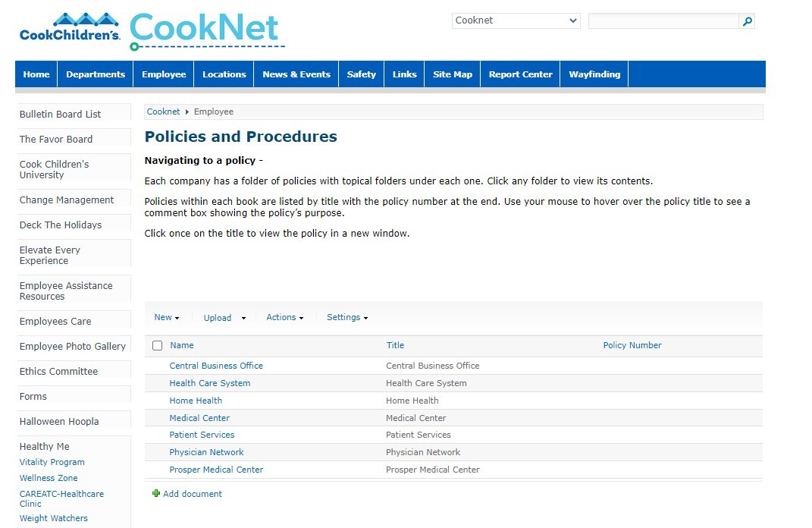Viewport: 812px width, 528px height.
Task: Open Bulletin Board List in sidebar
Action: click(60, 114)
